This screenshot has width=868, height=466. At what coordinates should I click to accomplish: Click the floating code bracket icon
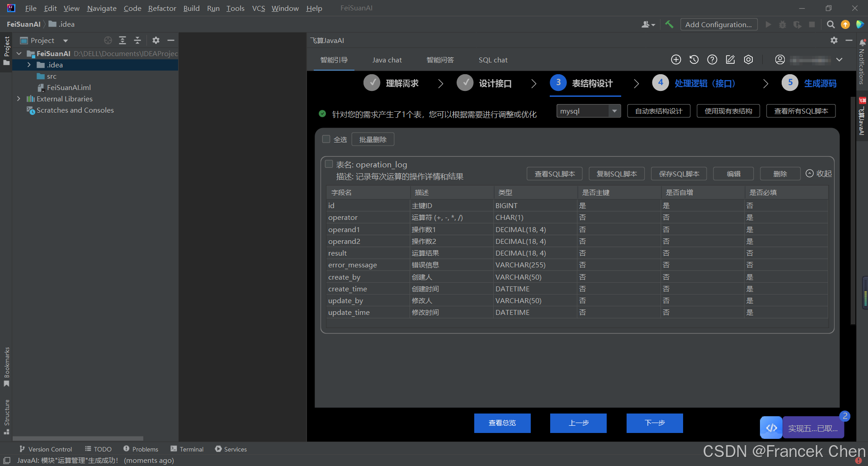tap(771, 428)
